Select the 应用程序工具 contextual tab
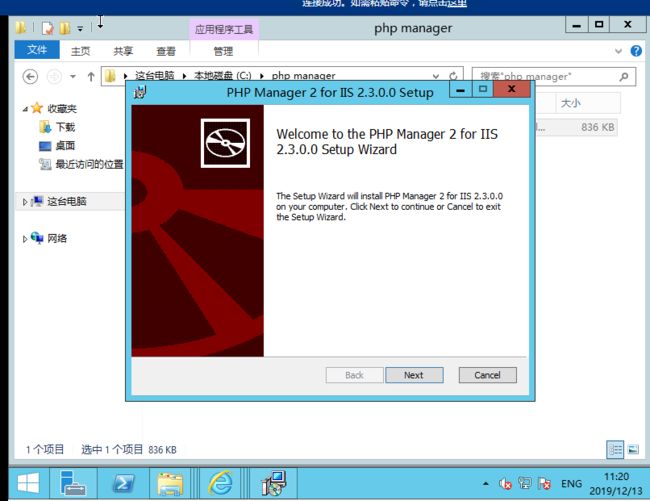This screenshot has height=501, width=650. (224, 29)
